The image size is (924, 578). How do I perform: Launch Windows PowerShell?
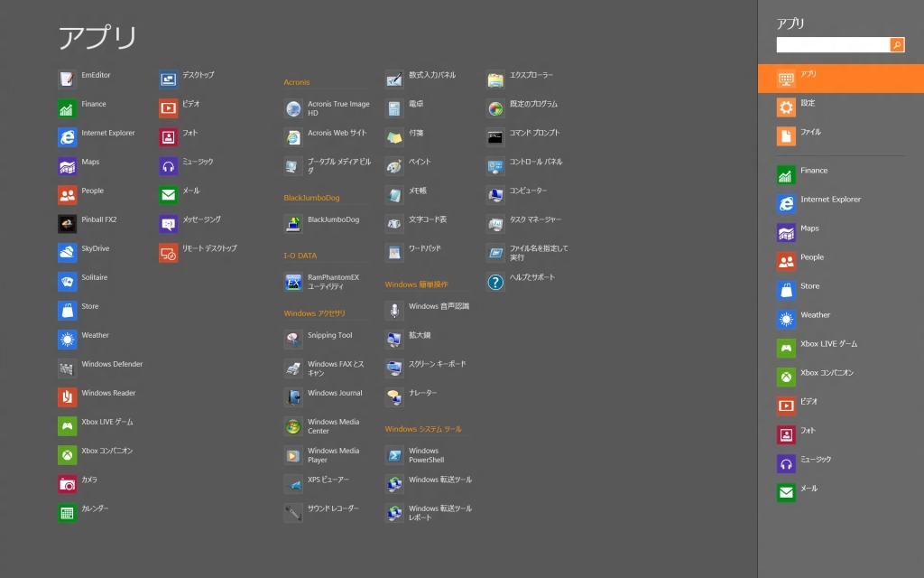click(394, 455)
